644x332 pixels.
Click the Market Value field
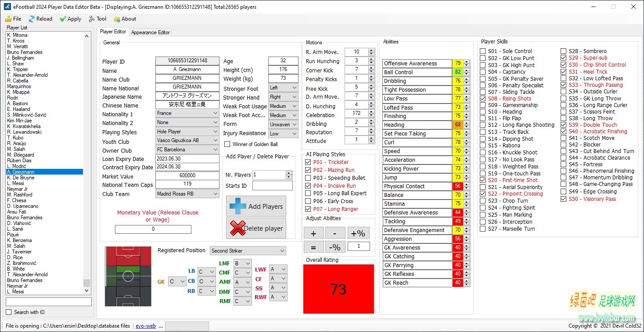[187, 175]
